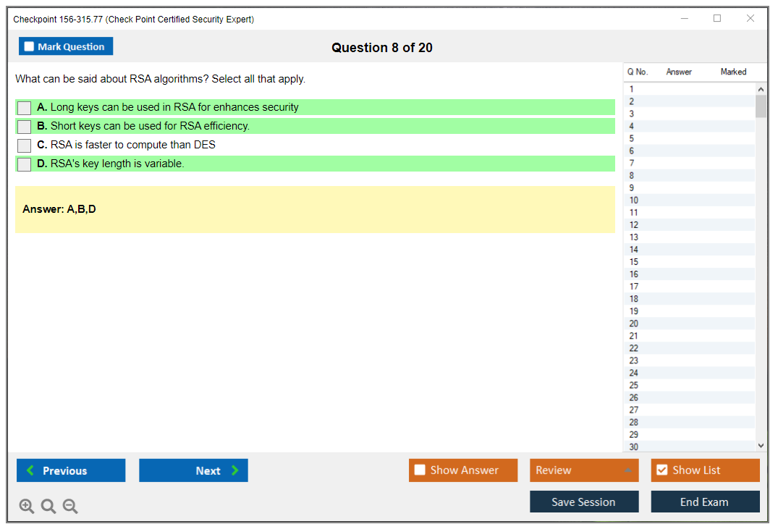Check option D about variable key length

[25, 164]
